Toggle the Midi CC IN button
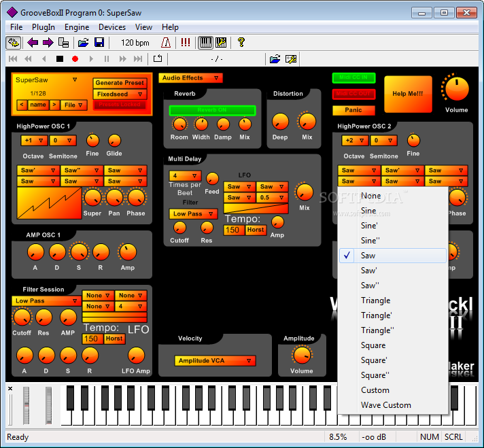Image resolution: width=484 pixels, height=448 pixels. coord(353,77)
